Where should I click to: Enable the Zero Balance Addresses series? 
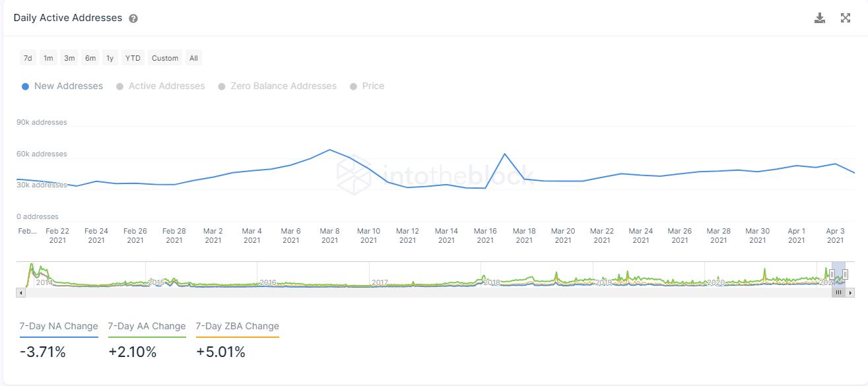277,86
